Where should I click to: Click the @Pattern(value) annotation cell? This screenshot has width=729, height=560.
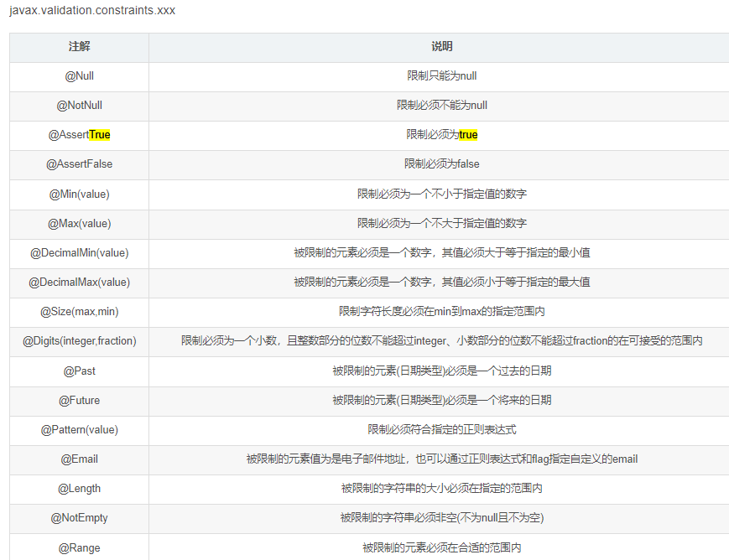pyautogui.click(x=79, y=430)
